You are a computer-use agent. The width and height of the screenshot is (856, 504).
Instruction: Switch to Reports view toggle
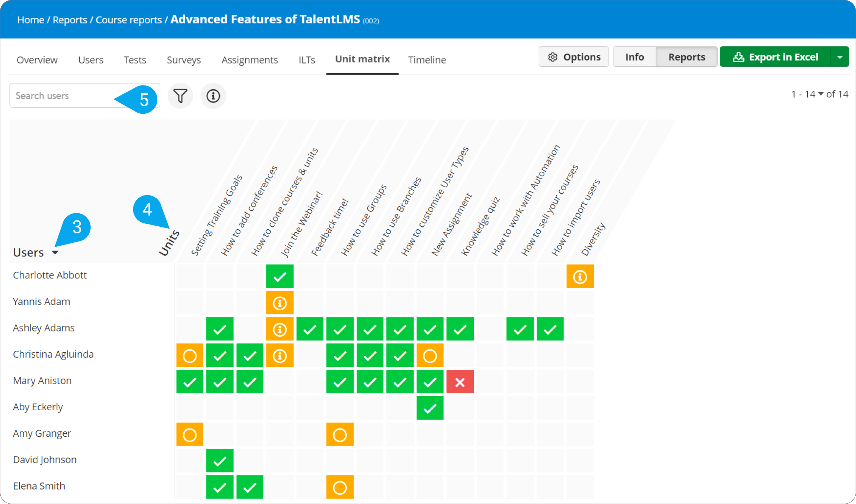point(687,57)
